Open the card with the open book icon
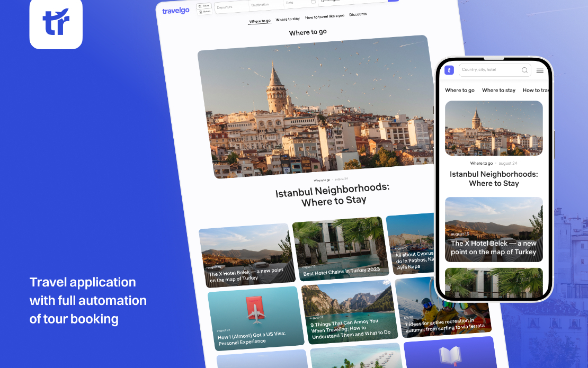Screen dimensions: 588x368 point(450,352)
